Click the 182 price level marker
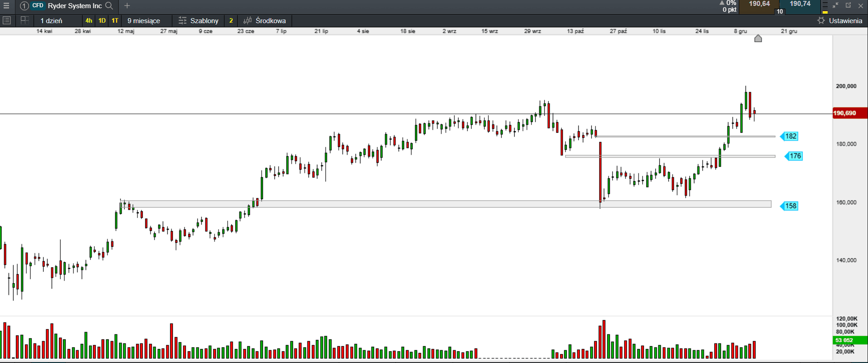This screenshot has width=868, height=363. click(x=790, y=136)
